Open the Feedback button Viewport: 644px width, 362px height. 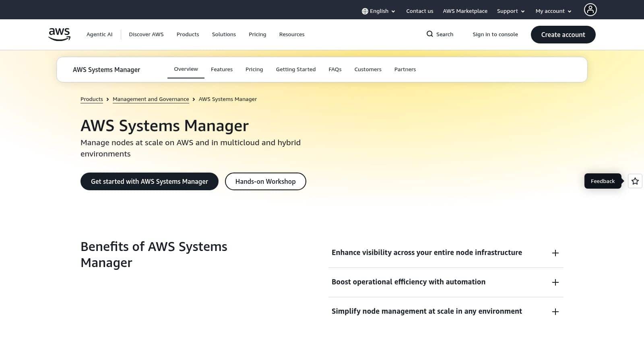(x=603, y=181)
